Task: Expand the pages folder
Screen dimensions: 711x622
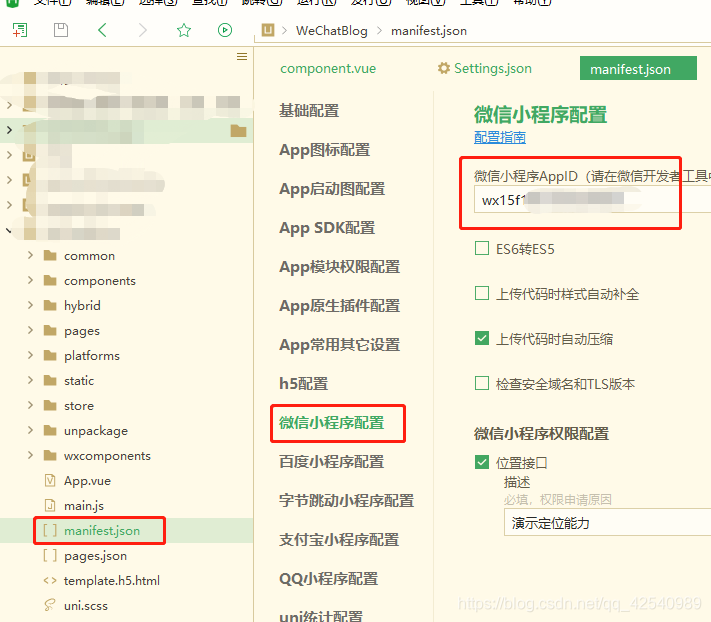Action: pyautogui.click(x=30, y=330)
